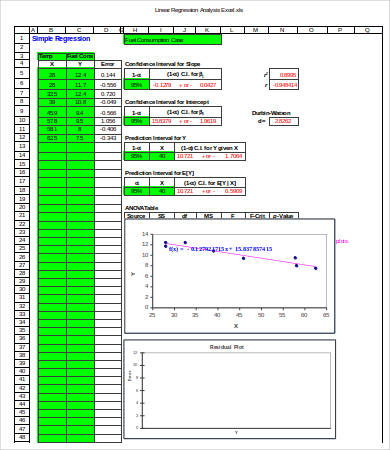This screenshot has width=390, height=450.
Task: Click the 95% cell under intercept interval
Action: coord(137,121)
